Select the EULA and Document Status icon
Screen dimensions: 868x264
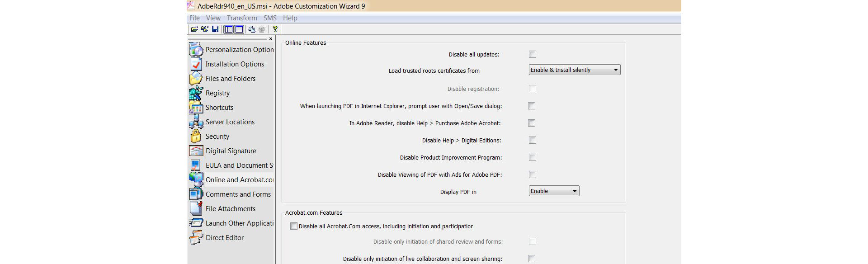(x=196, y=165)
